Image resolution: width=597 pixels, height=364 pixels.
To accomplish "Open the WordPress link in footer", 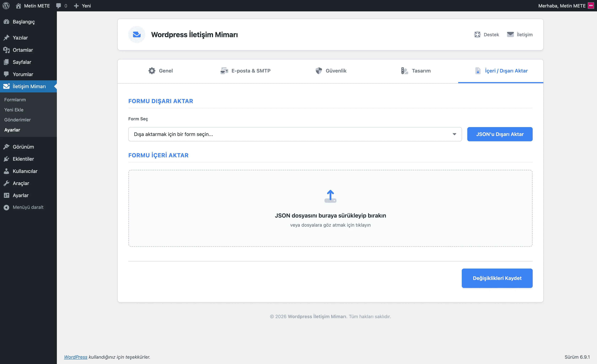I will click(x=76, y=357).
